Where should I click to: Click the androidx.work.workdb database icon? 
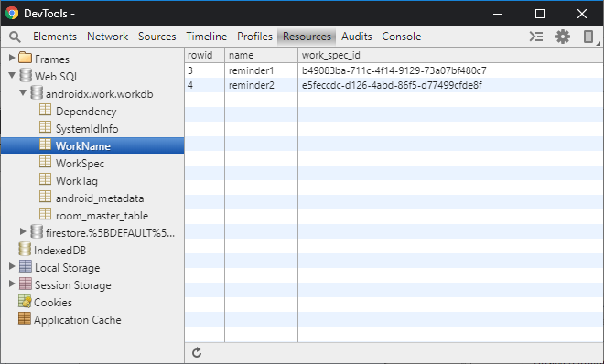click(x=37, y=92)
